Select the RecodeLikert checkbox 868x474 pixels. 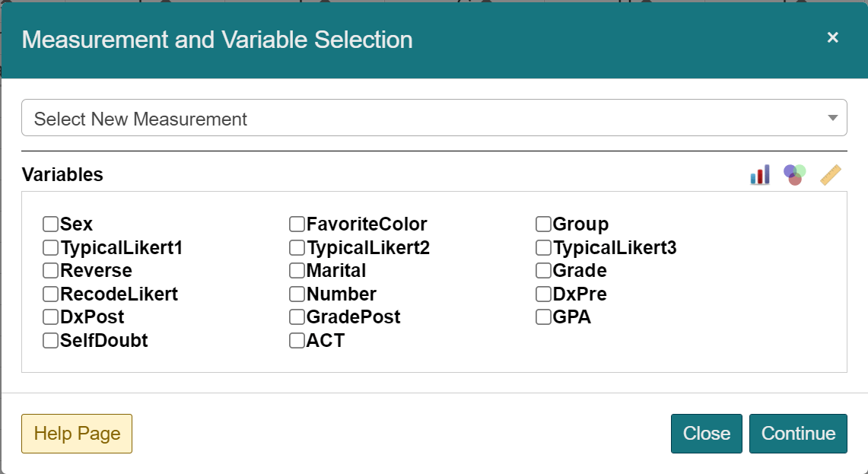51,294
